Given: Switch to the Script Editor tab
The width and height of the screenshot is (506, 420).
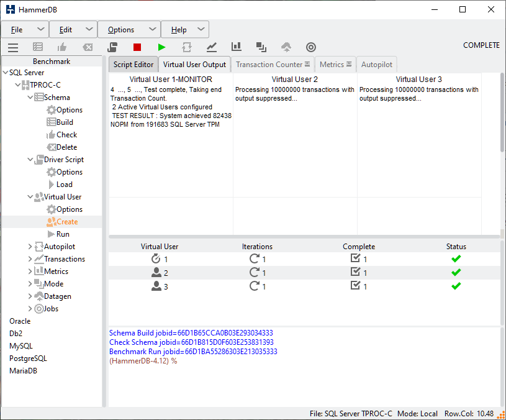Looking at the screenshot, I should (x=133, y=65).
